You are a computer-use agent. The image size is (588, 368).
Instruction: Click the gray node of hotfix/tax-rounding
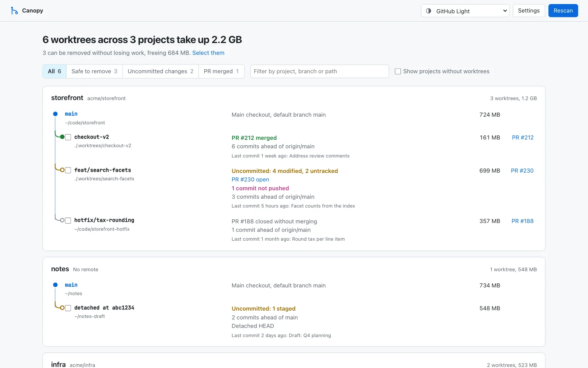(62, 220)
